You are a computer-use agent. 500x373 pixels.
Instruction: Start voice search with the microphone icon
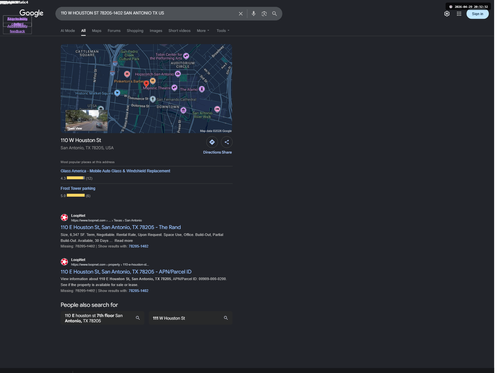pyautogui.click(x=254, y=14)
